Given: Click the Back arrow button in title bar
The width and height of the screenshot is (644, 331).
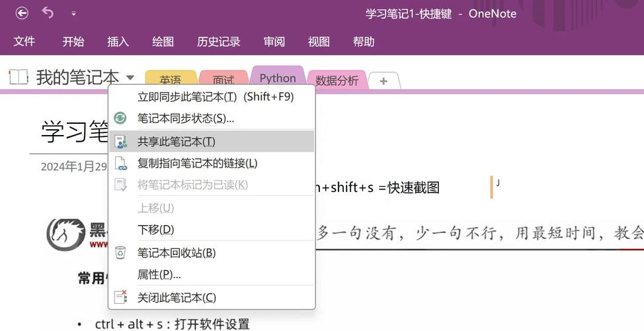Looking at the screenshot, I should 22,13.
